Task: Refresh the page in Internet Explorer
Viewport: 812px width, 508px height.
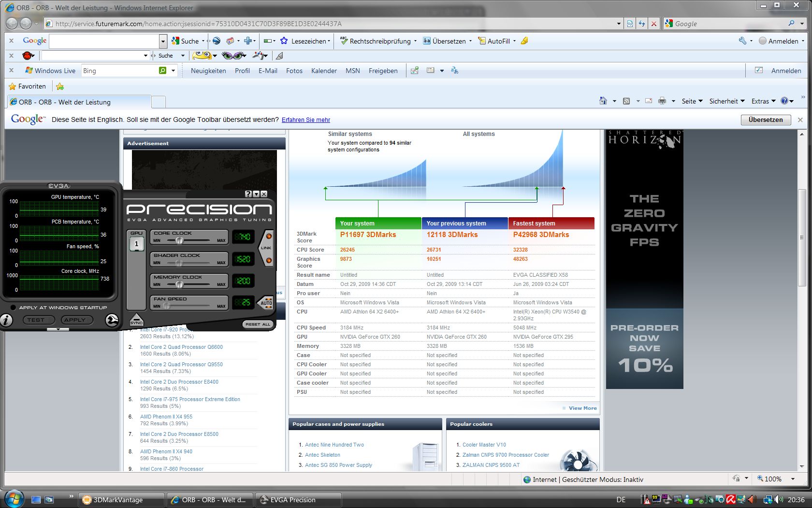Action: click(642, 23)
